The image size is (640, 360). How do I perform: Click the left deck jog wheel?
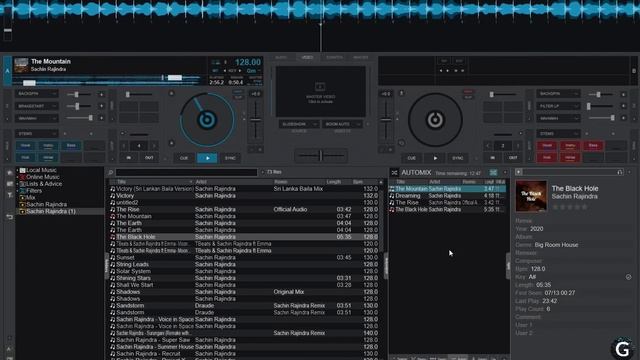[207, 120]
